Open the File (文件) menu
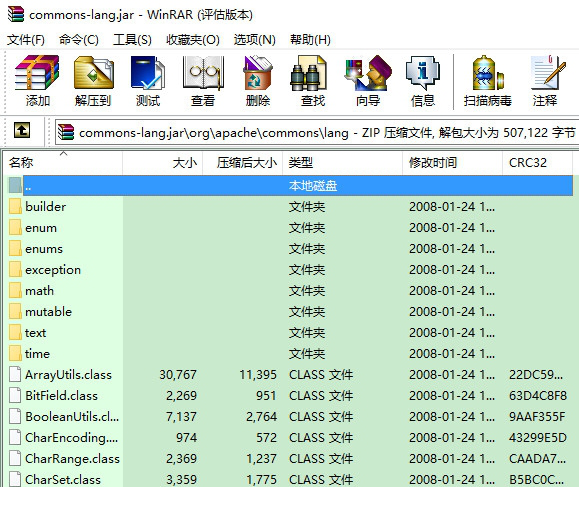Image resolution: width=579 pixels, height=506 pixels. pyautogui.click(x=26, y=40)
